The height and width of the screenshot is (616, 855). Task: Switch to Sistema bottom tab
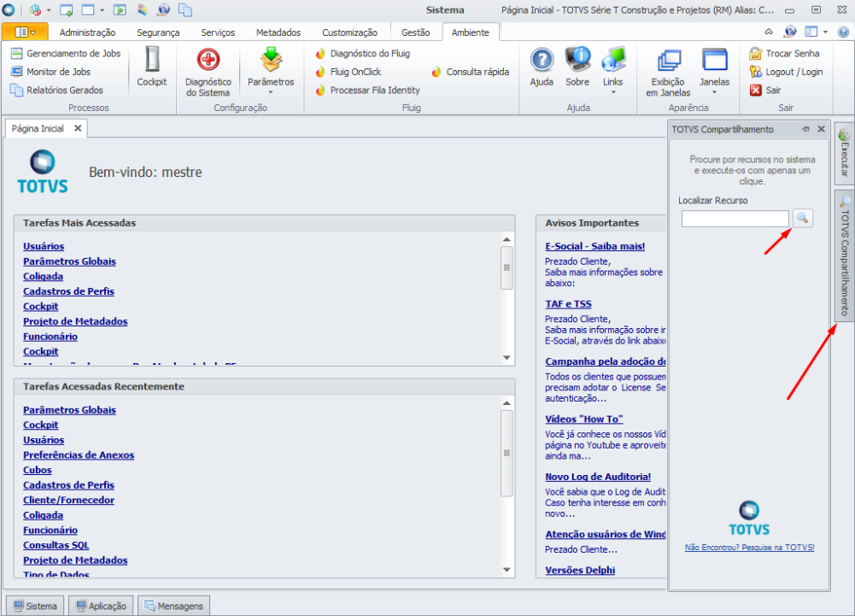[x=35, y=607]
